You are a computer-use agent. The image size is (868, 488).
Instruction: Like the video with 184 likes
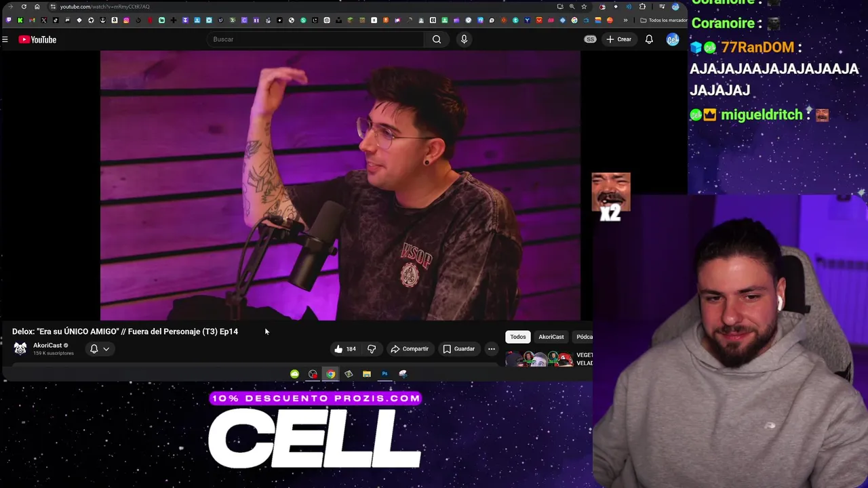click(x=345, y=349)
